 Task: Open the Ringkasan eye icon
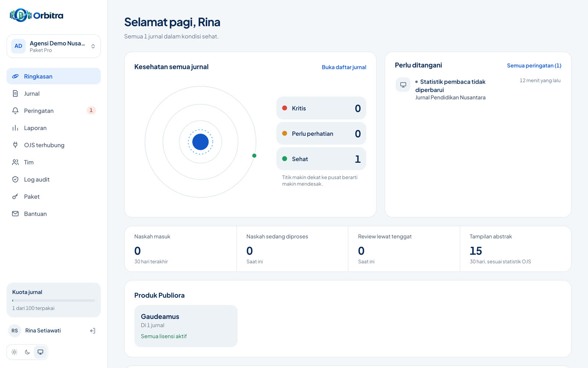pos(15,76)
